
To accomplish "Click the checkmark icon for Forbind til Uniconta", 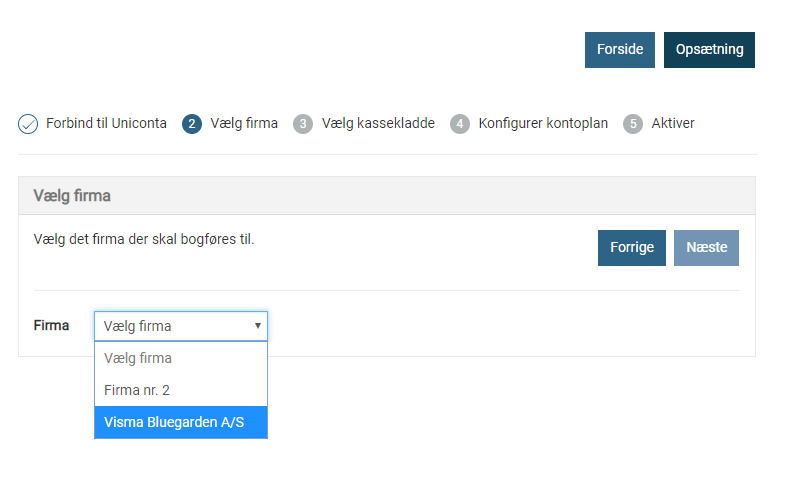I will click(x=28, y=124).
